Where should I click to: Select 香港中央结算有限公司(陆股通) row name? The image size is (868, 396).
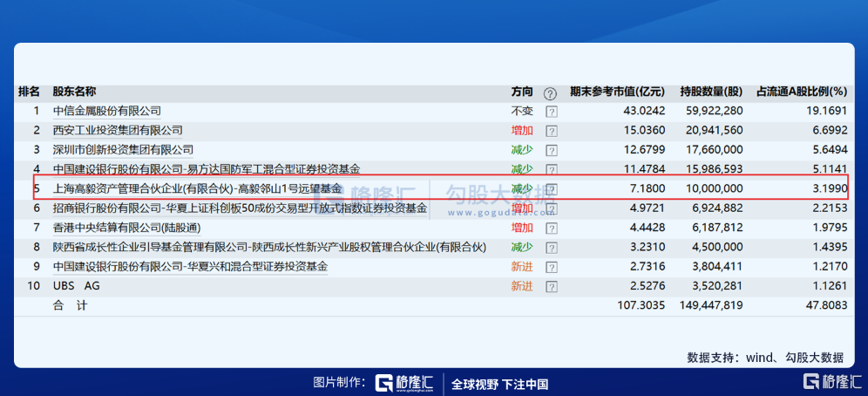[126, 228]
